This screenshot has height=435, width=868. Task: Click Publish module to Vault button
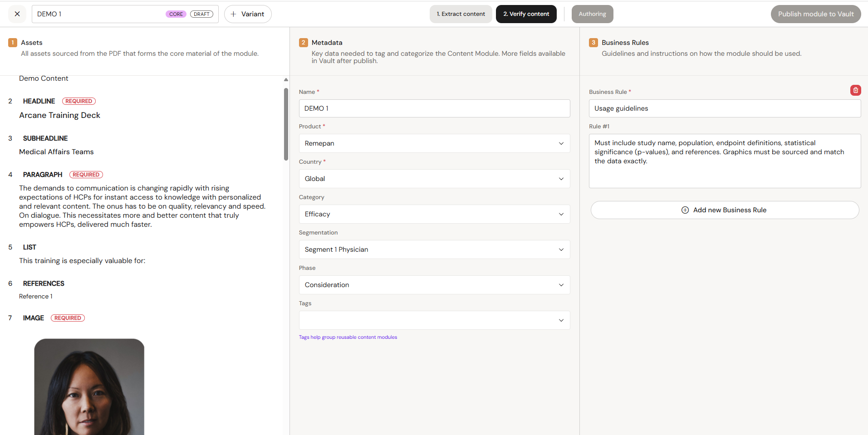[x=816, y=14]
